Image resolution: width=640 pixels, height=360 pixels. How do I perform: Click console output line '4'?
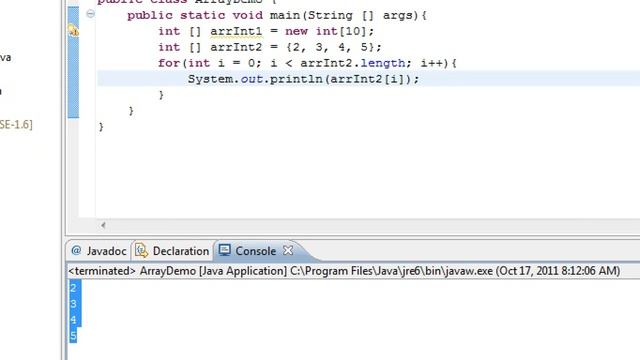(x=73, y=320)
